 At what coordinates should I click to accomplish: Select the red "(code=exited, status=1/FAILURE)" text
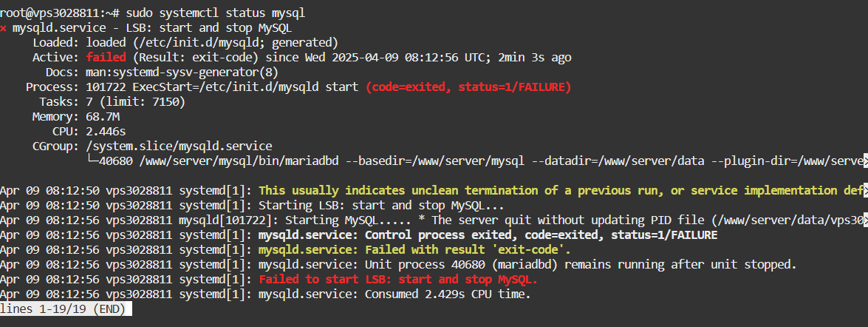[468, 87]
